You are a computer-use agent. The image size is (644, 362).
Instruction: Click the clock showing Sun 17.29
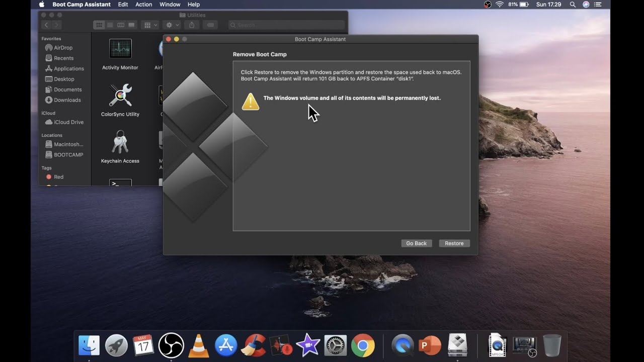pos(549,5)
